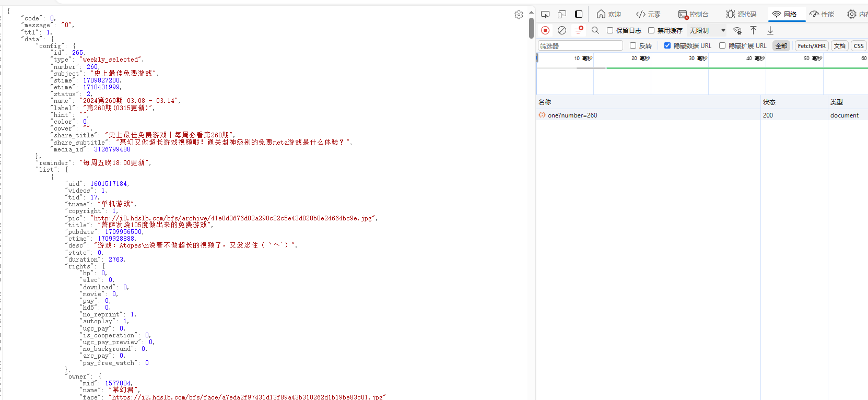Click the stime value 1709827200
Screen dimensions: 868x400
click(x=101, y=80)
